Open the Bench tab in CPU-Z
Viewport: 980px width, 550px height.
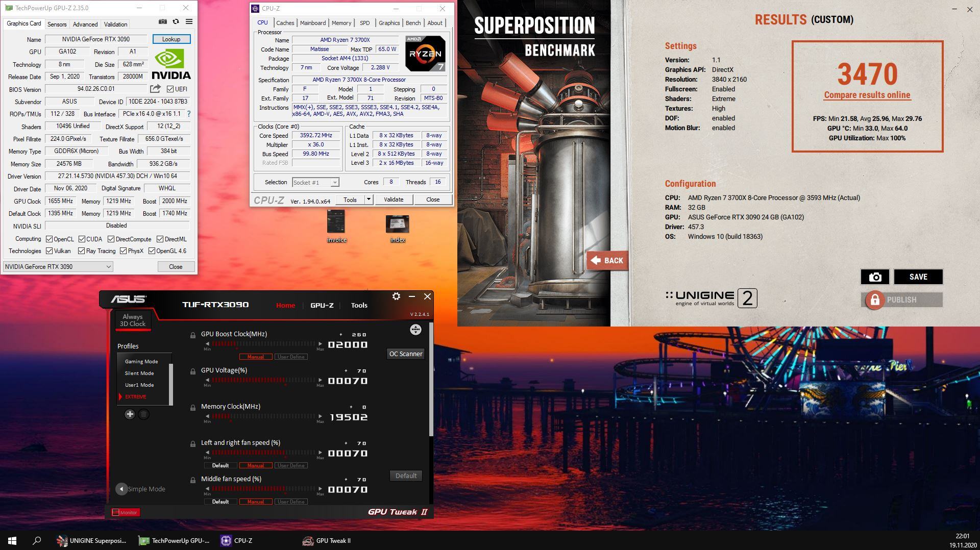point(413,23)
